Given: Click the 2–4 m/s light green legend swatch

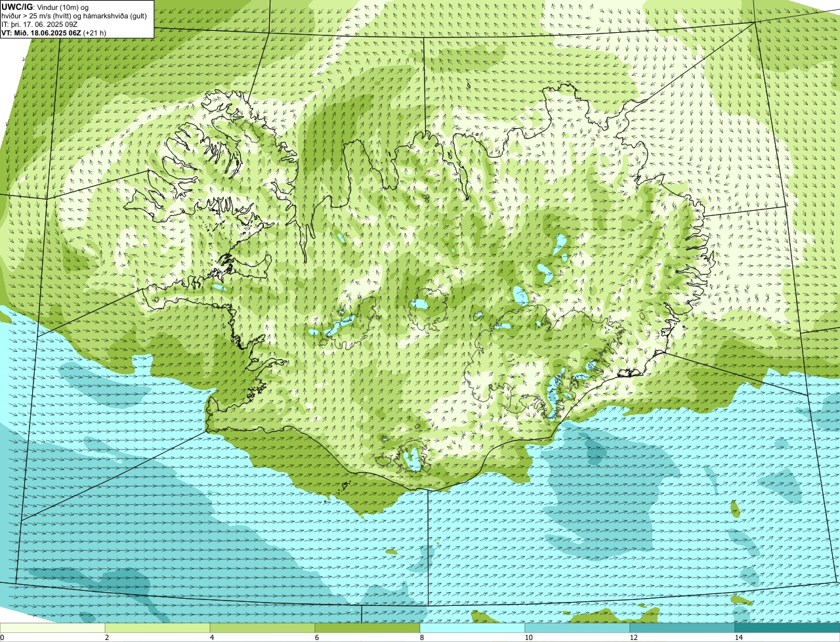Looking at the screenshot, I should tap(158, 628).
